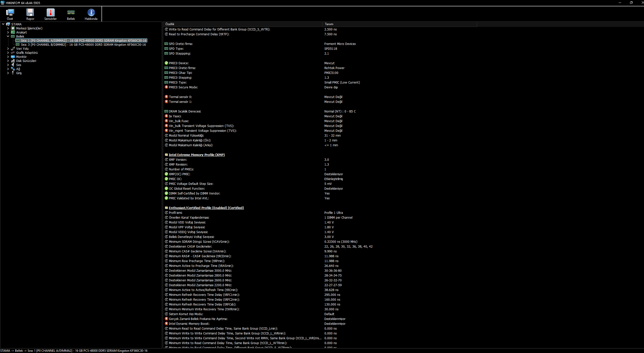Collapse the Bellek tree node
This screenshot has height=353, width=644.
8,36
